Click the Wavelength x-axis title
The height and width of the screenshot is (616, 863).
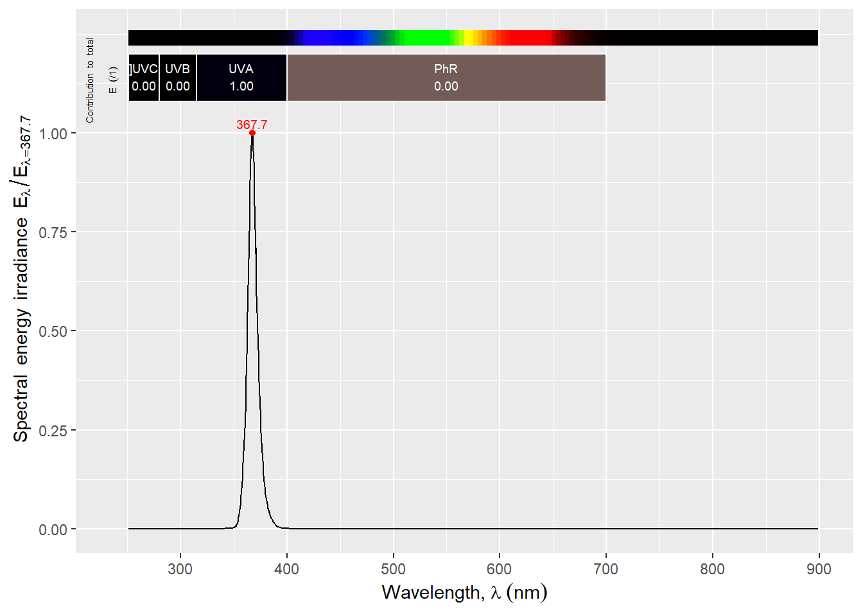464,592
